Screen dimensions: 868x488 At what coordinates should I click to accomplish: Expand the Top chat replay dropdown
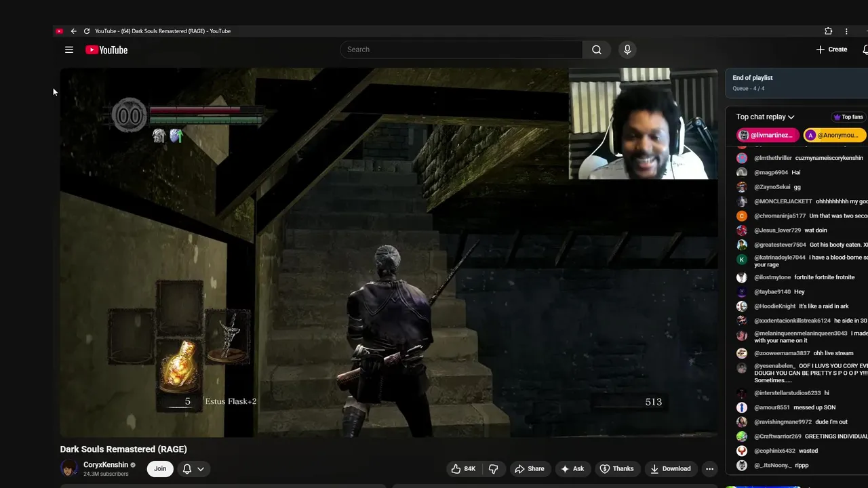coord(766,117)
